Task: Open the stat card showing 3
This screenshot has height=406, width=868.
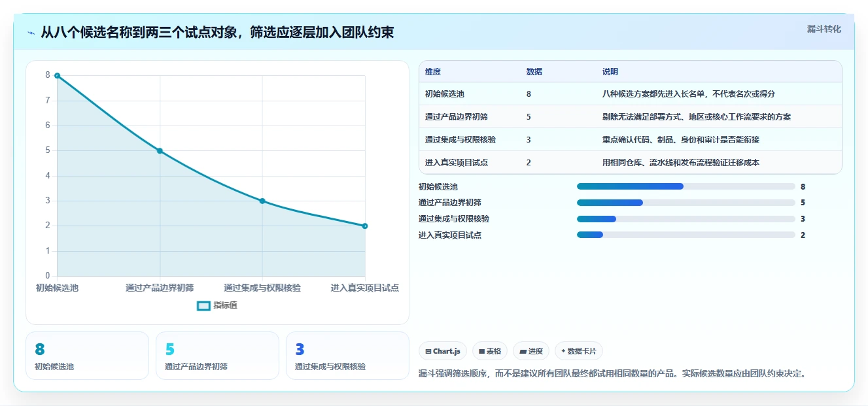Action: tap(347, 356)
